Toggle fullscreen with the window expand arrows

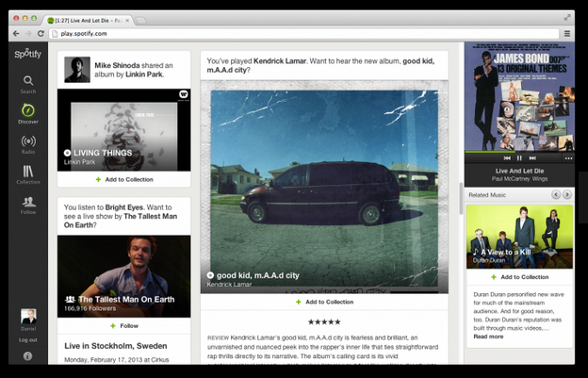(567, 17)
